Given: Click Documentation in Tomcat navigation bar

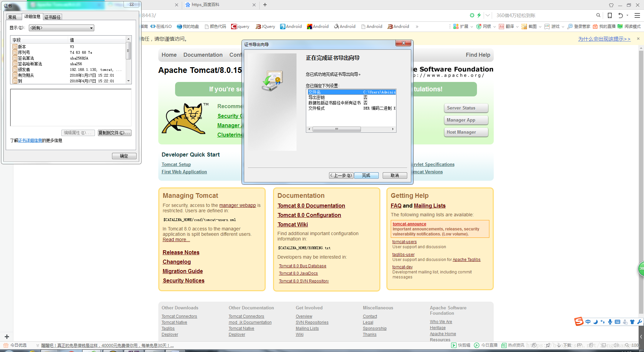Looking at the screenshot, I should [x=203, y=55].
